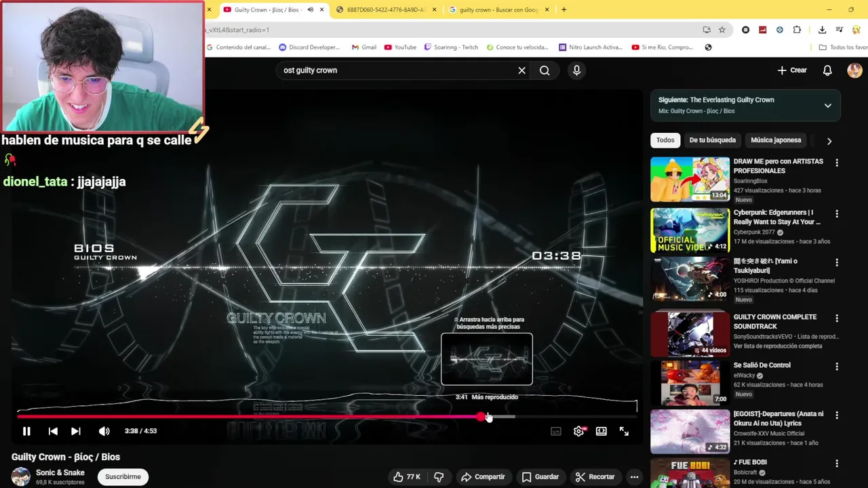Bookmark this page with the star icon
Viewport: 868px width, 488px height.
point(722,30)
